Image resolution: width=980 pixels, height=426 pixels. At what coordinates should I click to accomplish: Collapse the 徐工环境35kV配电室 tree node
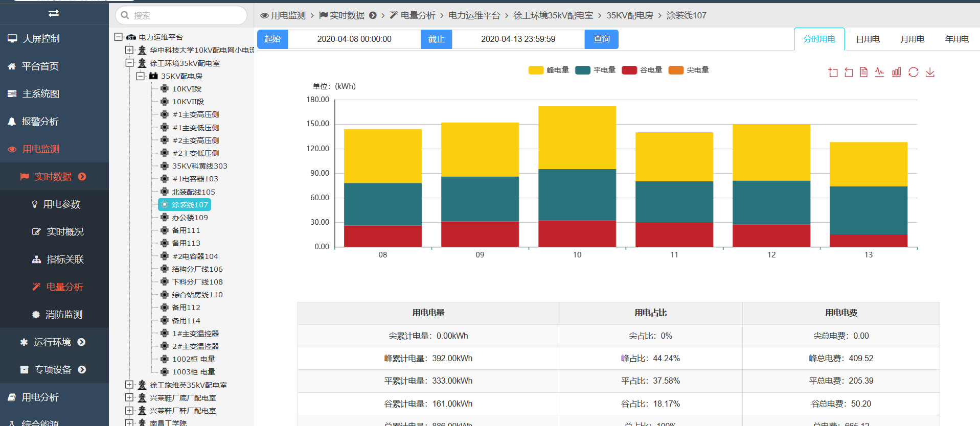coord(129,63)
